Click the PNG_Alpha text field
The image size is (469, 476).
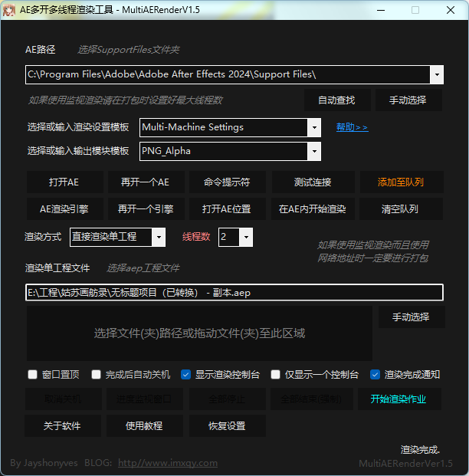(x=224, y=152)
